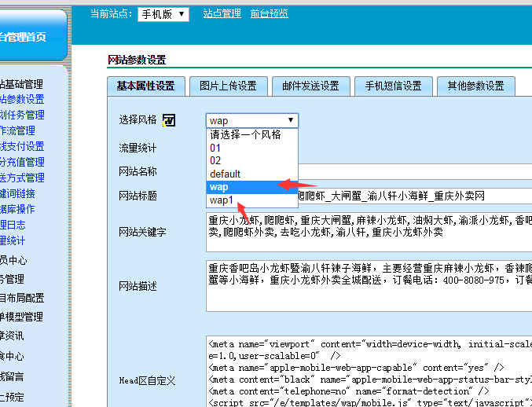Open 充值管理 sidebar link
This screenshot has width=532, height=407.
point(22,162)
